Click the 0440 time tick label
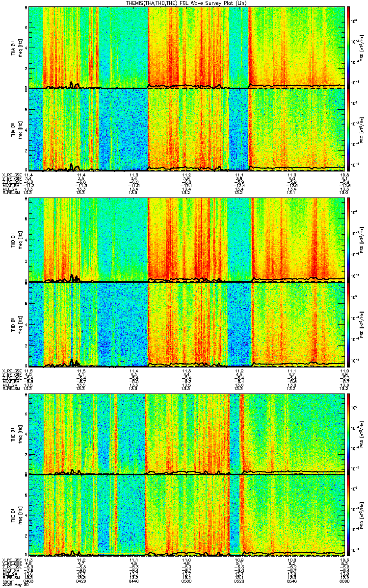The height and width of the screenshot is (588, 368). 134,581
